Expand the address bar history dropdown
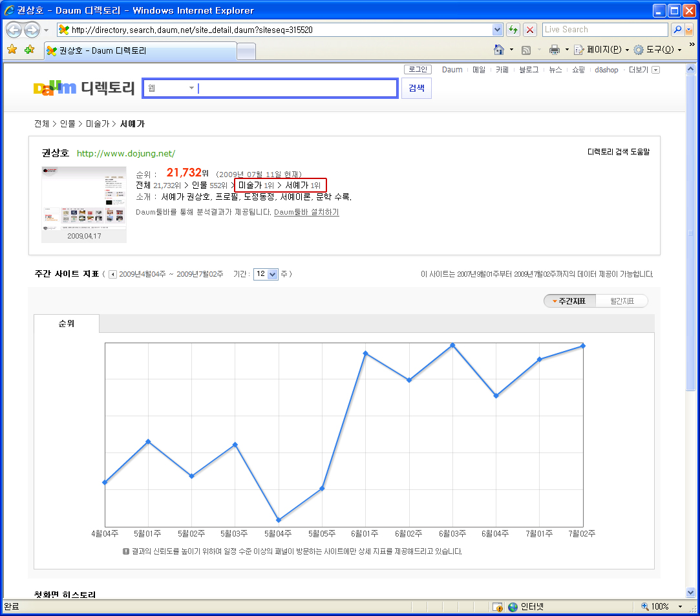The width and height of the screenshot is (700, 616). pos(497,30)
